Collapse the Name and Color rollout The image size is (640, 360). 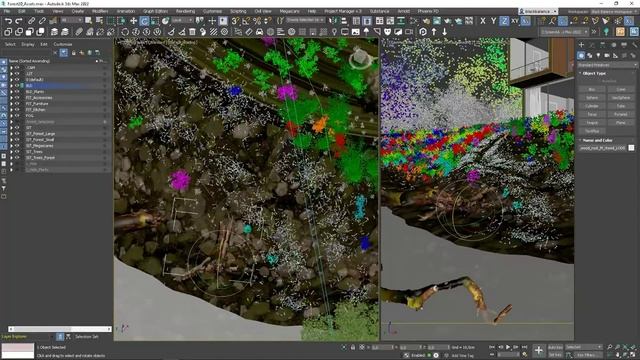point(597,140)
